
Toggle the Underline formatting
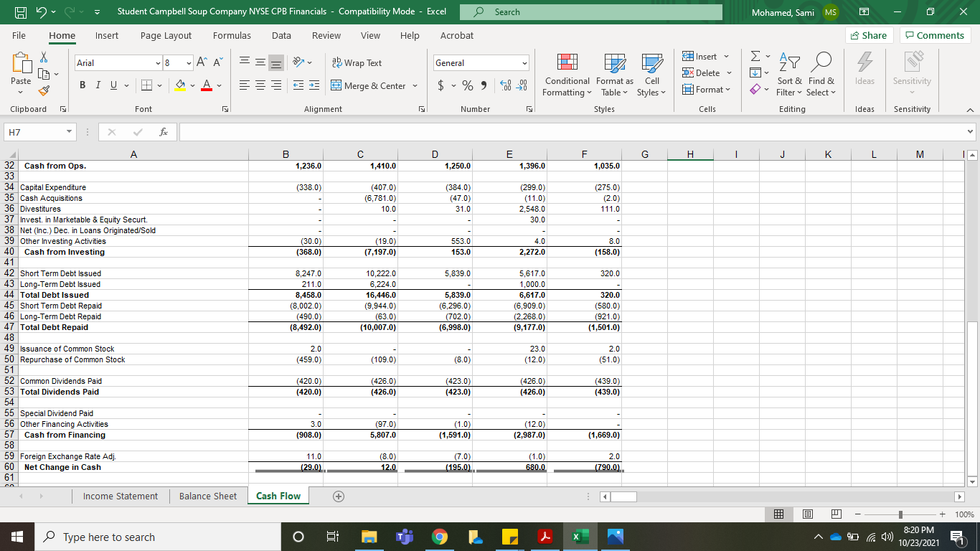113,85
